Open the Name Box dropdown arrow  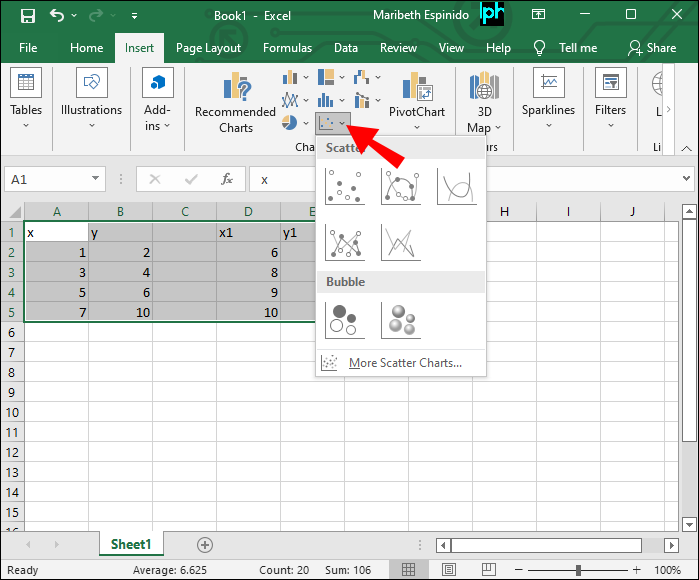(95, 178)
